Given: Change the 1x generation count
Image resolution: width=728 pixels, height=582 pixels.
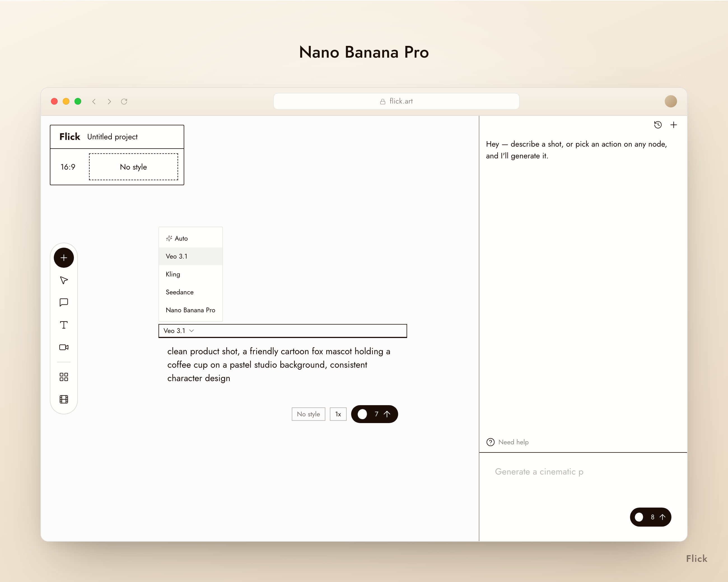Looking at the screenshot, I should pyautogui.click(x=338, y=414).
